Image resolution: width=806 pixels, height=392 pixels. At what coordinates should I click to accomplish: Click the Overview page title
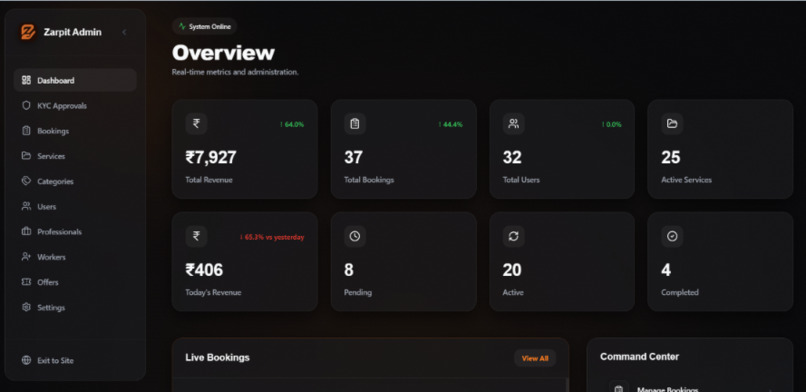pos(223,53)
